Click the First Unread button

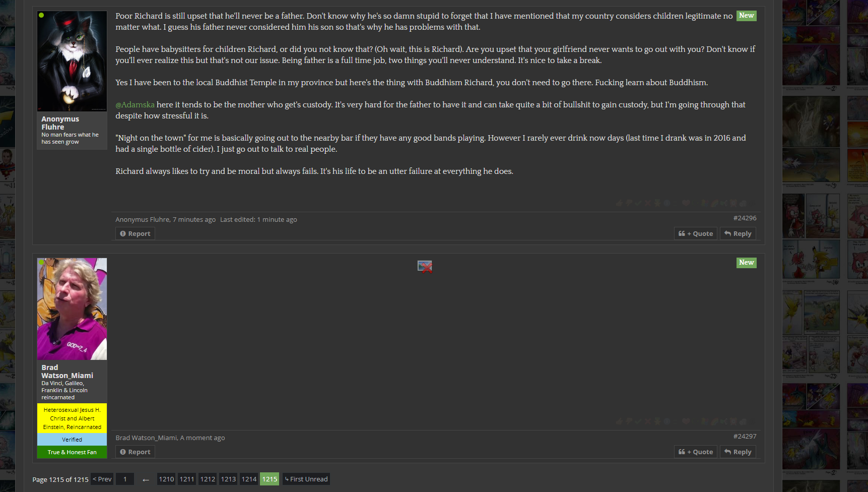(x=306, y=479)
